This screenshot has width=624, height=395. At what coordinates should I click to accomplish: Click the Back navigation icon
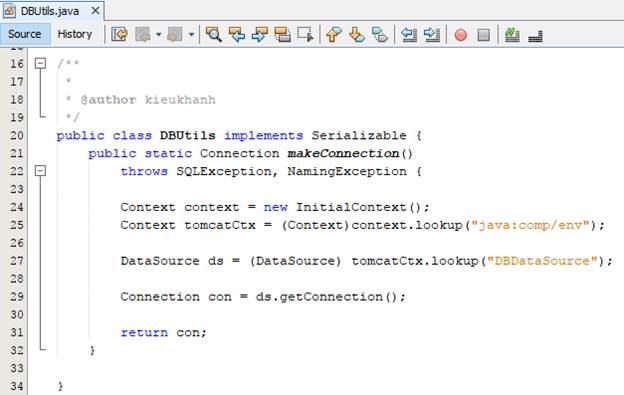(142, 35)
